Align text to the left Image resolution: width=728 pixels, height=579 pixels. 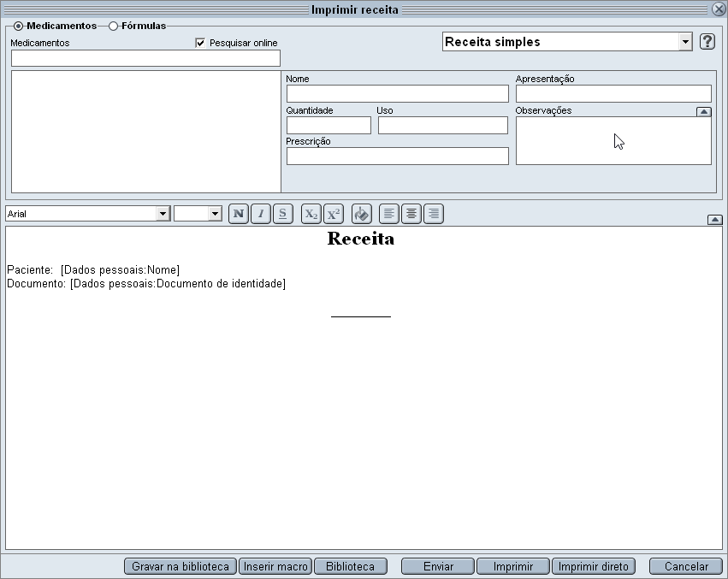389,214
